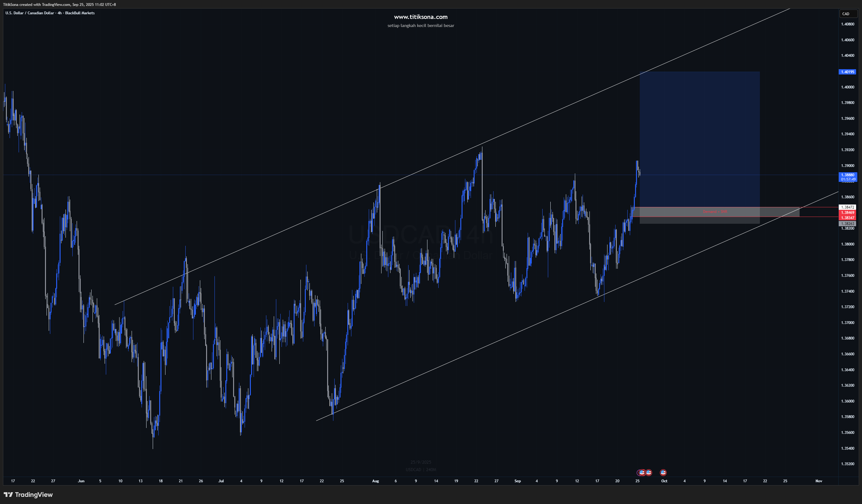Click the blue 1.40195 price label
This screenshot has width=862, height=504.
847,72
